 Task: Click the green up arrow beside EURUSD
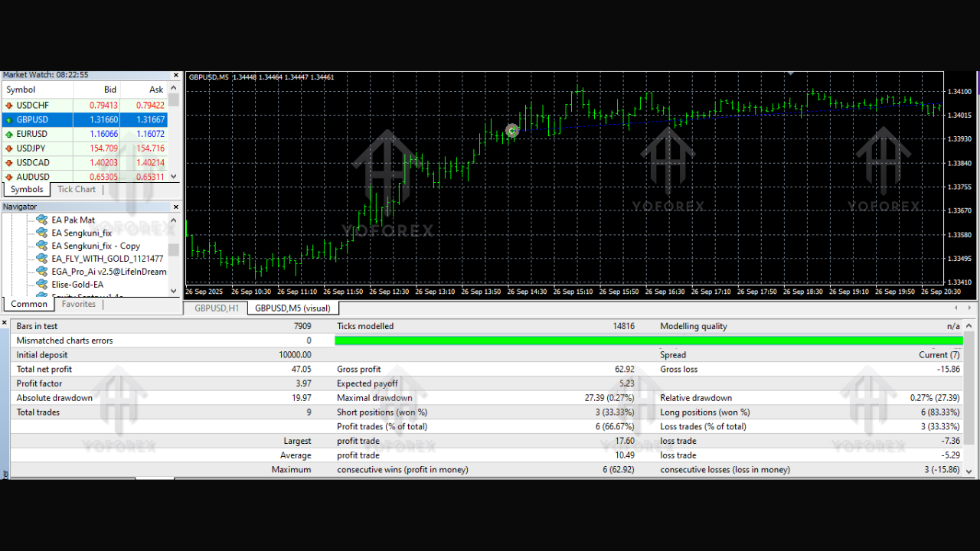(x=9, y=135)
